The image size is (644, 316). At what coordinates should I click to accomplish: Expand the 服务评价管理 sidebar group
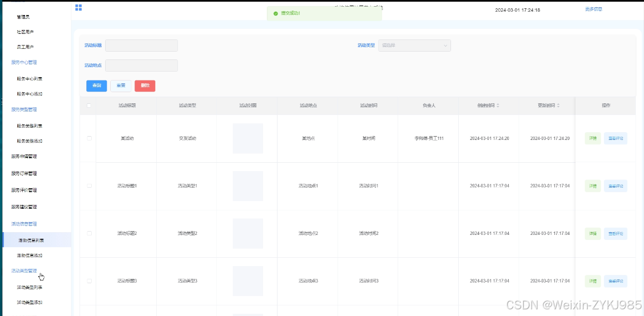[x=24, y=190]
